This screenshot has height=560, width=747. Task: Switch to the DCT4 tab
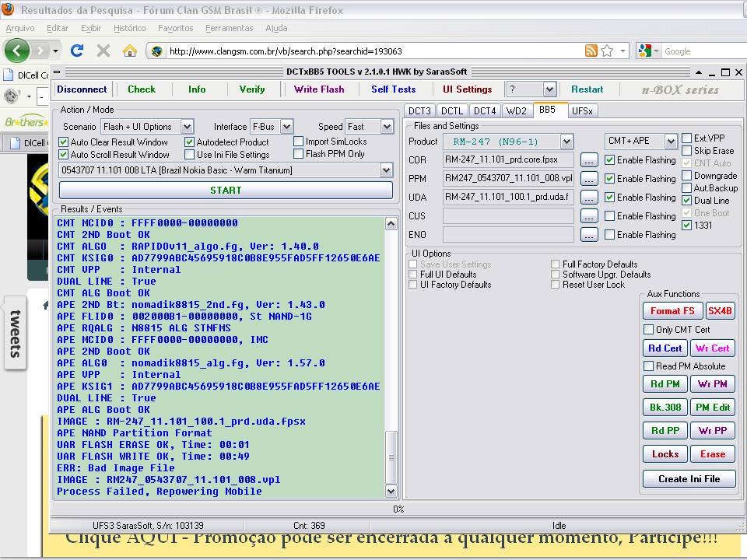pyautogui.click(x=485, y=111)
